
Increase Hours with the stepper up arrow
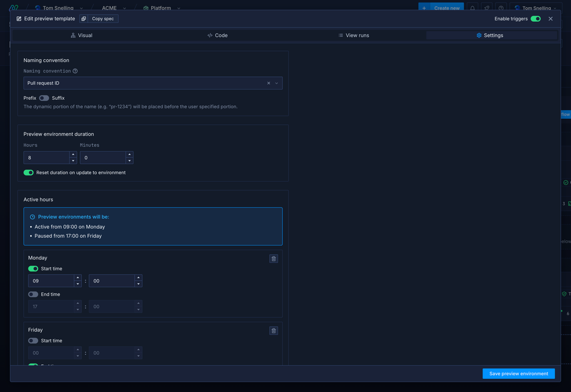pyautogui.click(x=73, y=154)
